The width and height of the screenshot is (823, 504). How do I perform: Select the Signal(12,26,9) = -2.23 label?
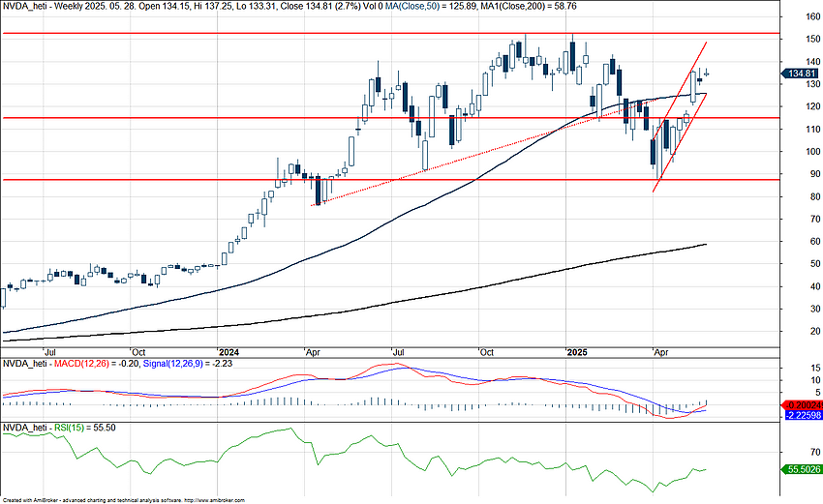188,364
